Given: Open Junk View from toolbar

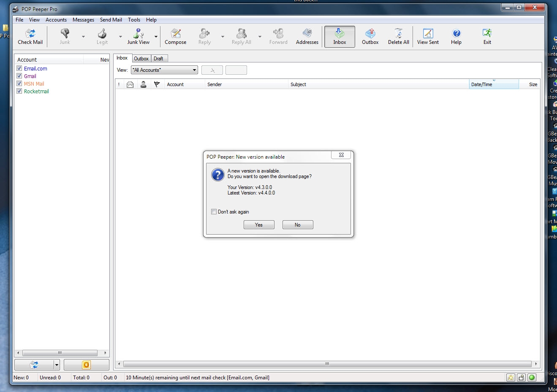Looking at the screenshot, I should click(x=138, y=36).
